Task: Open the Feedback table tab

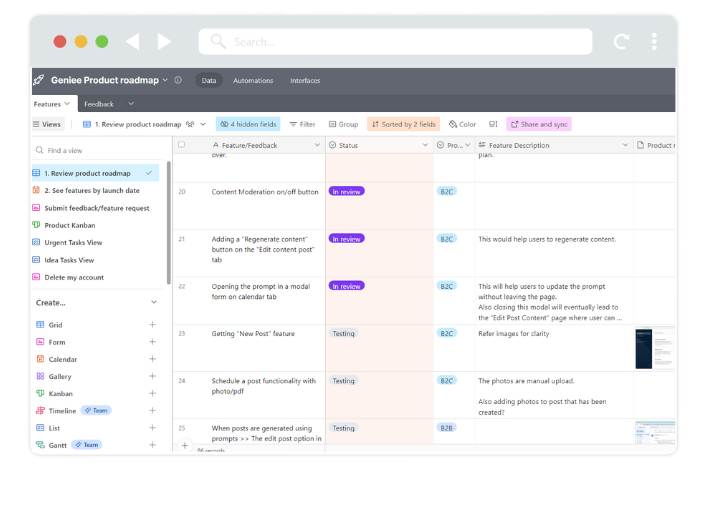Action: click(x=99, y=104)
